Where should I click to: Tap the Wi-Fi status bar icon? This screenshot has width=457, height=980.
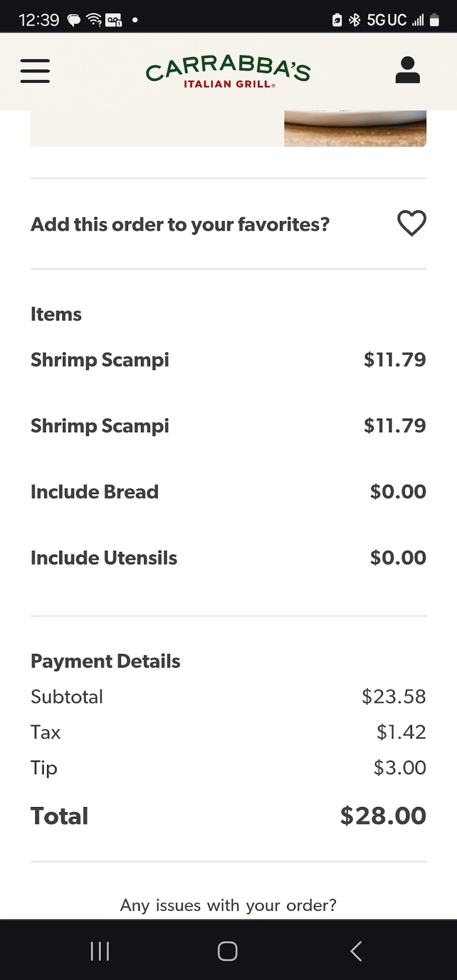pyautogui.click(x=94, y=20)
